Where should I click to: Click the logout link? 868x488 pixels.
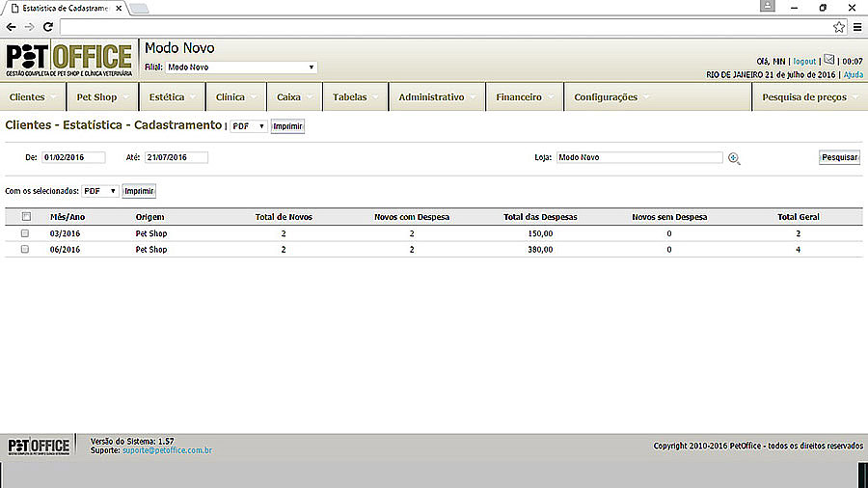(804, 61)
